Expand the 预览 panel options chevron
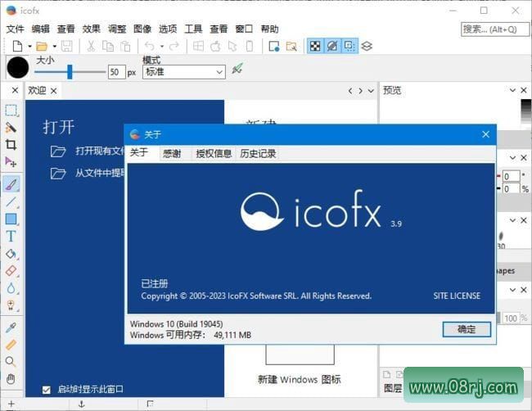The width and height of the screenshot is (532, 411). (512, 90)
